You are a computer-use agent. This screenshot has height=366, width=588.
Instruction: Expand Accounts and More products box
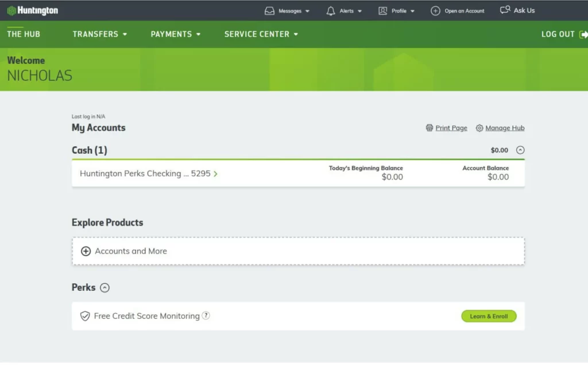(298, 251)
